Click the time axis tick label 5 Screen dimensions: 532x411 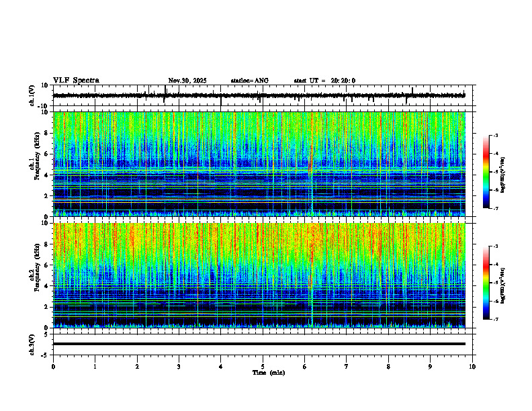[x=263, y=367]
